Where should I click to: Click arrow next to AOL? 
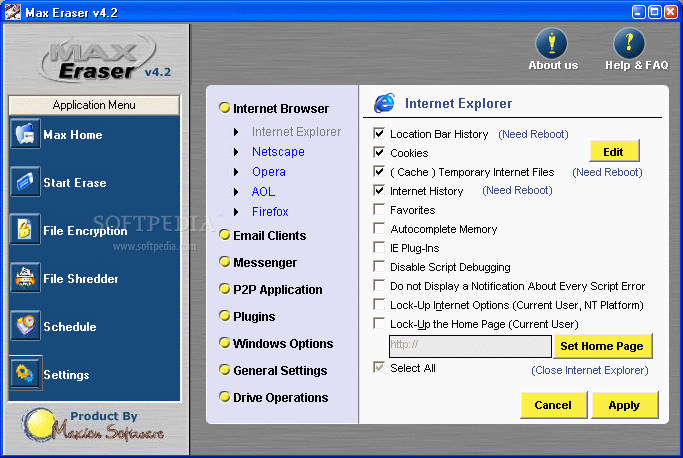coord(236,192)
